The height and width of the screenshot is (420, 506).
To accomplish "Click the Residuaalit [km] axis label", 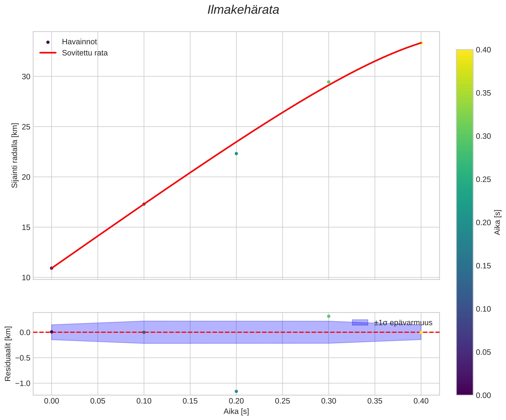I will tap(8, 354).
